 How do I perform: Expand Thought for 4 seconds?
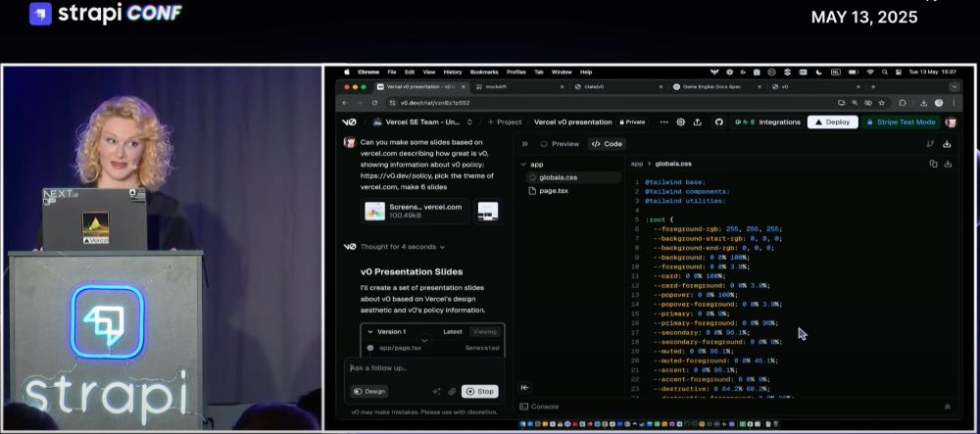coord(403,247)
